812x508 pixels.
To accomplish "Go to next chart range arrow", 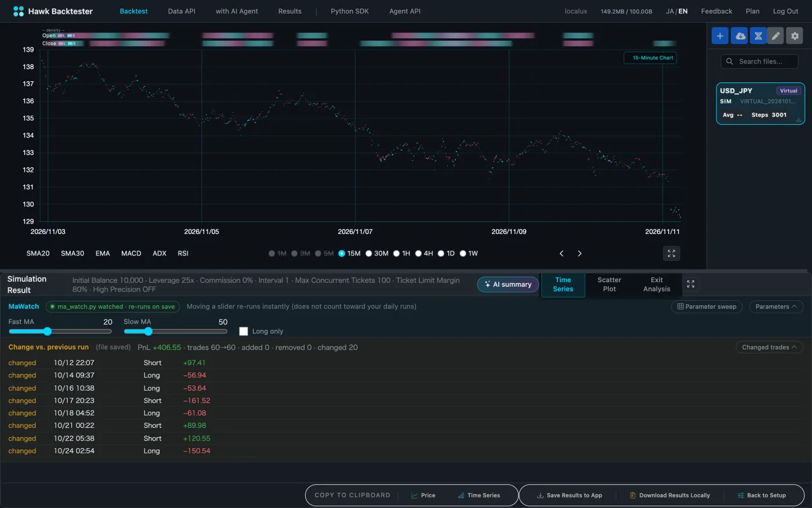I will click(x=579, y=254).
